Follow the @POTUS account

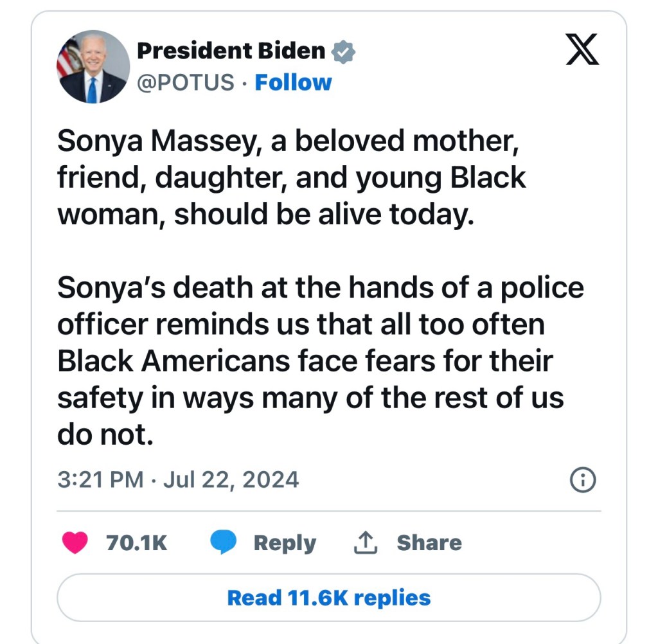click(293, 82)
